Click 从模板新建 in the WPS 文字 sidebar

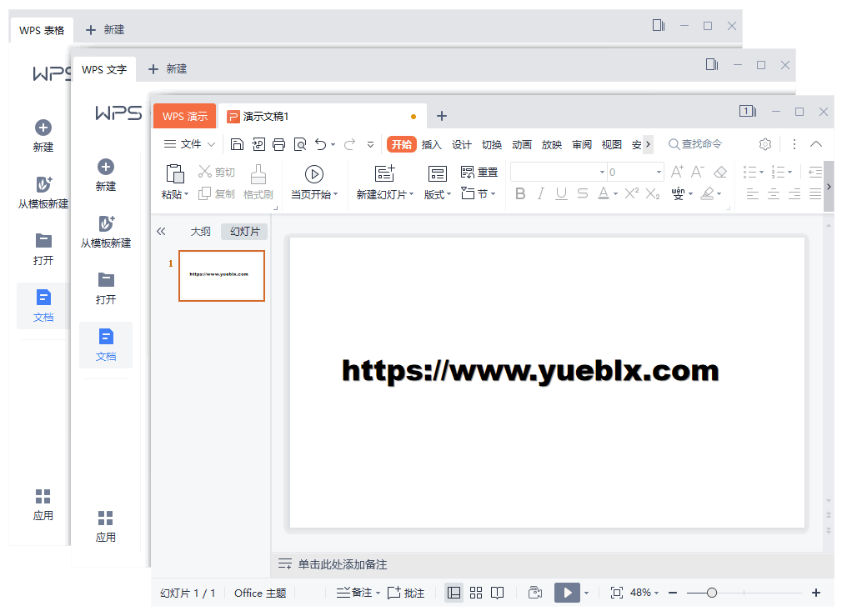click(x=106, y=231)
